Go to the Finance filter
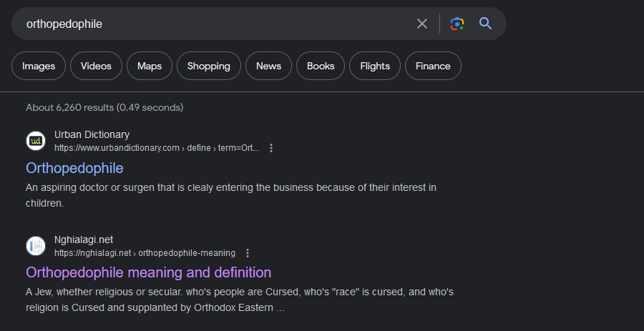 coord(433,66)
